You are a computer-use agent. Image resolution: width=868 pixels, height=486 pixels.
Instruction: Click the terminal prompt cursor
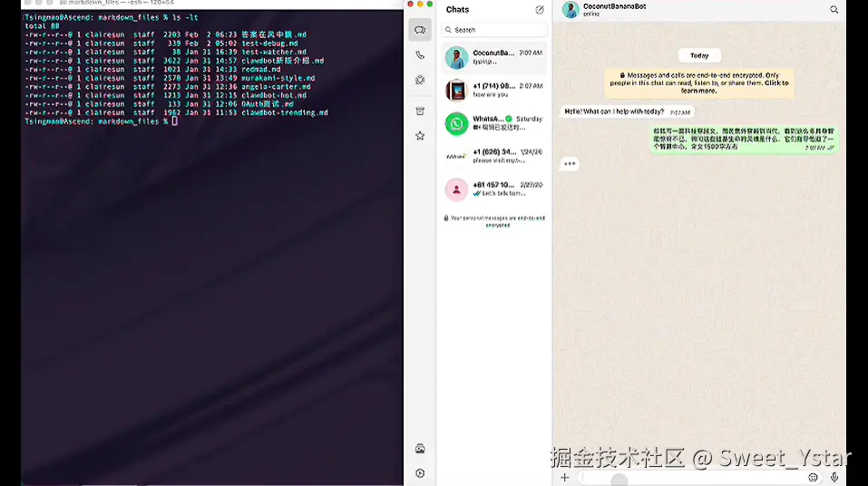(x=175, y=121)
